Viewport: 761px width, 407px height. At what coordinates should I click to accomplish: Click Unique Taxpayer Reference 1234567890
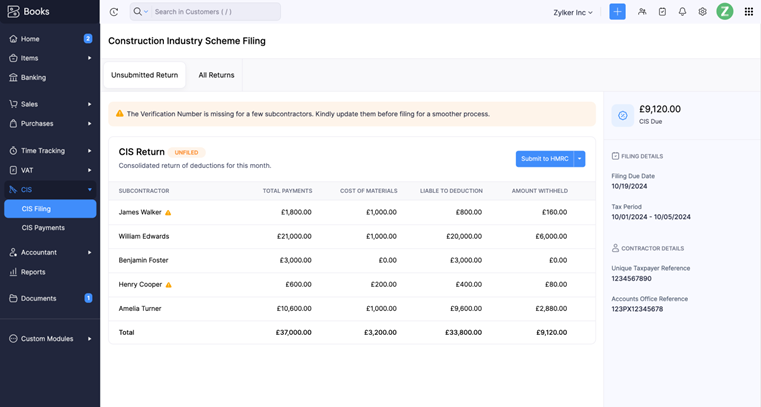(x=631, y=278)
